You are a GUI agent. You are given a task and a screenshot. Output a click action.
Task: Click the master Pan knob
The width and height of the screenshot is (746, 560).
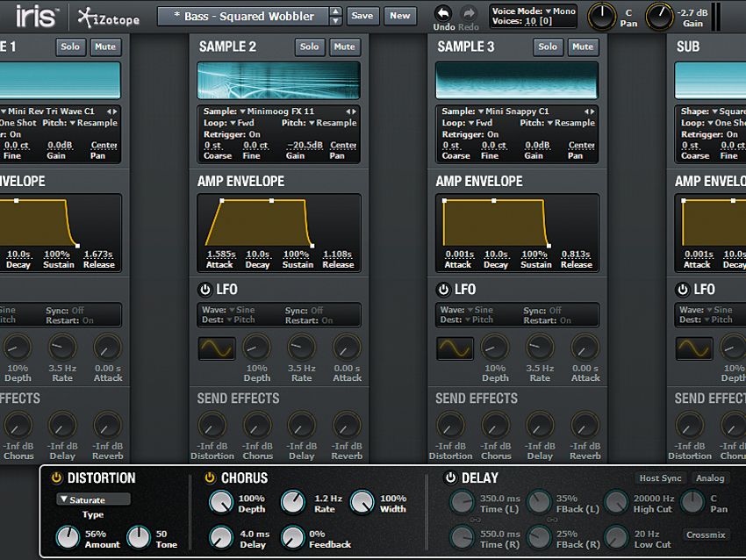[x=602, y=16]
